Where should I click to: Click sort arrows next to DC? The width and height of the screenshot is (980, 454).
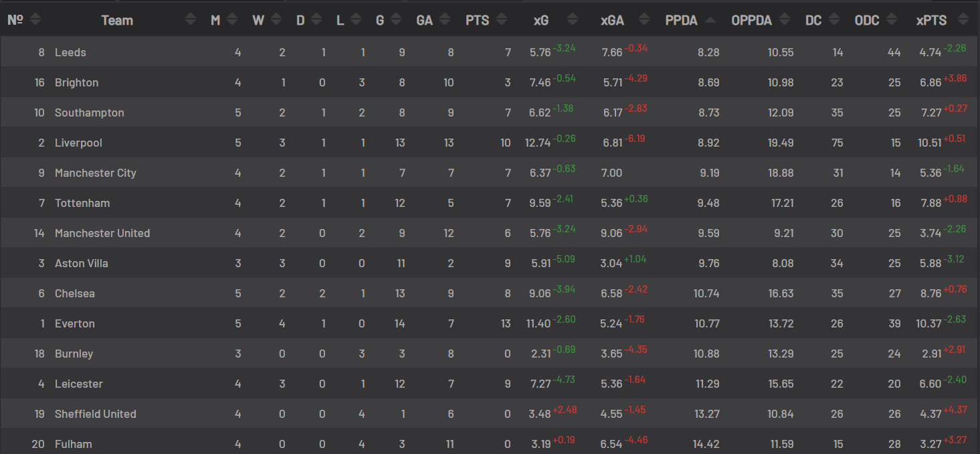834,20
